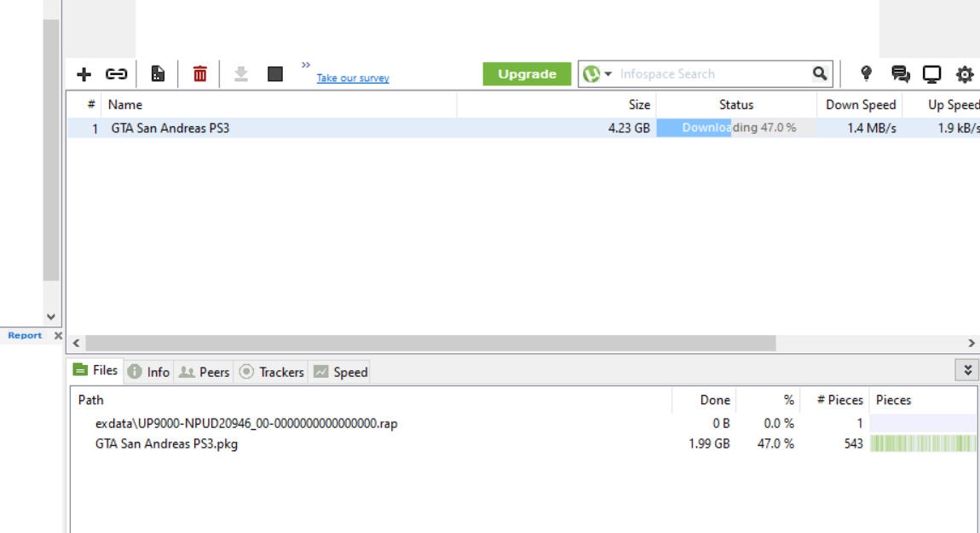Sort files by # Pieces column header
This screenshot has width=980, height=533.
point(833,400)
